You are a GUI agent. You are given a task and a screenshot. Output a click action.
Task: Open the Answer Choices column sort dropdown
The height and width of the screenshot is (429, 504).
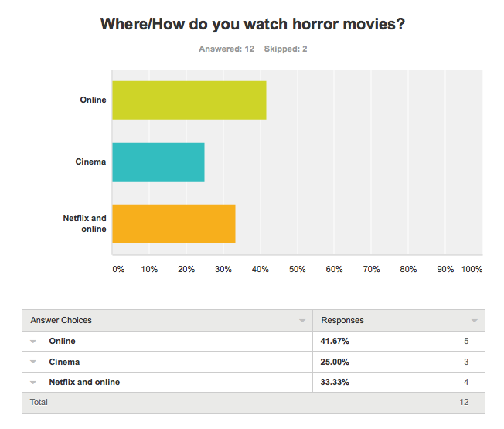(302, 321)
